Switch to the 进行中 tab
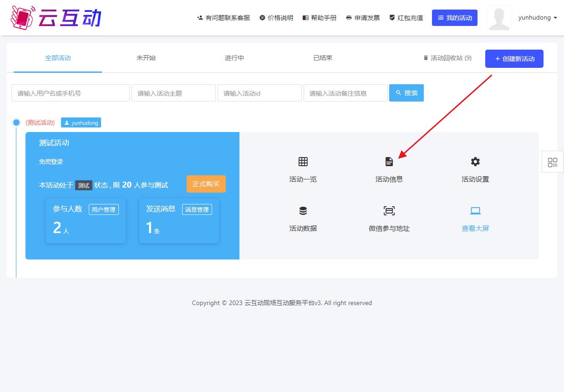This screenshot has height=392, width=564. pos(234,58)
